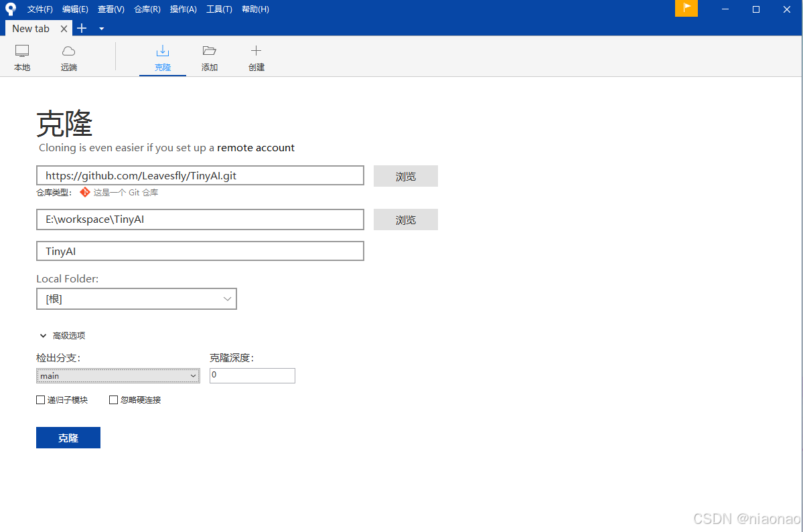Click the E:\workspace\TinyAI destination field
The height and width of the screenshot is (532, 803).
click(200, 219)
